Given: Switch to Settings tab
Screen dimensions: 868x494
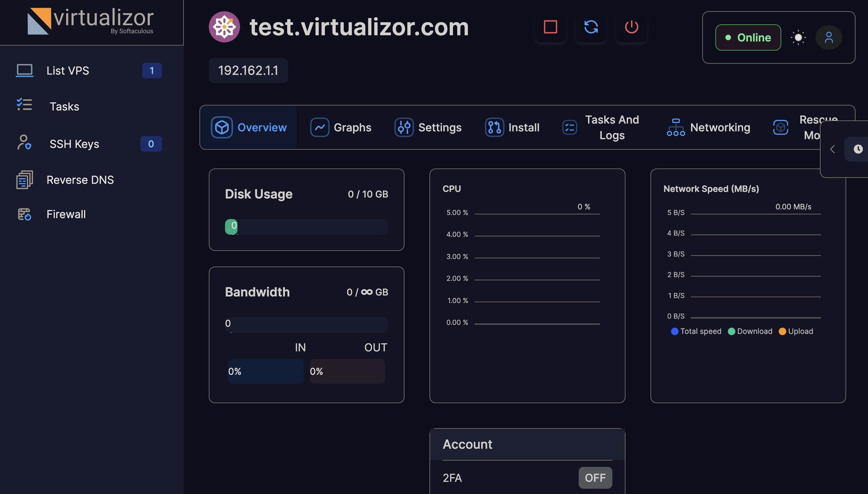Looking at the screenshot, I should pos(428,127).
